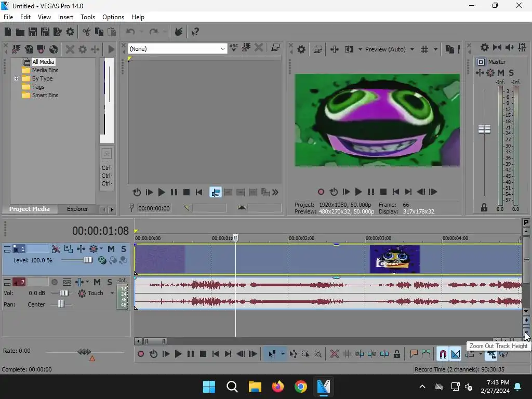Open the Overlays grid dropdown arrow
Image resolution: width=532 pixels, height=399 pixels.
coord(435,49)
